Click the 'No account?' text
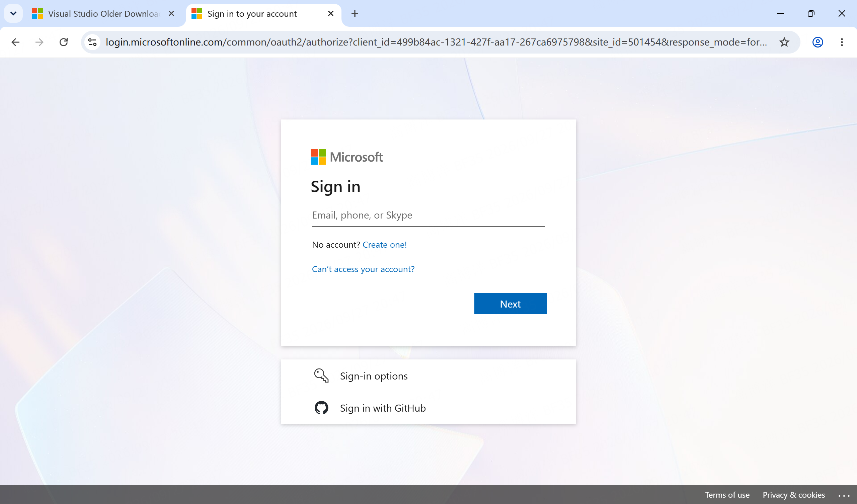The image size is (857, 504). (x=336, y=245)
